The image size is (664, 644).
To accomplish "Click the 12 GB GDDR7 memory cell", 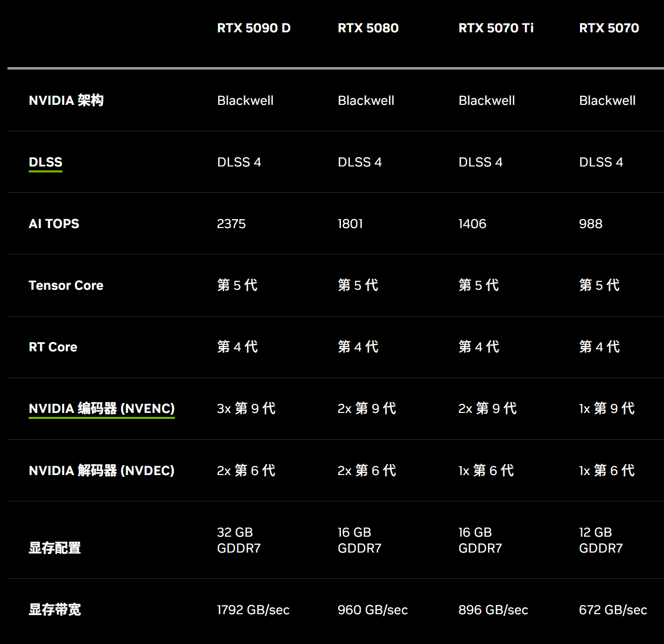I will (x=601, y=540).
